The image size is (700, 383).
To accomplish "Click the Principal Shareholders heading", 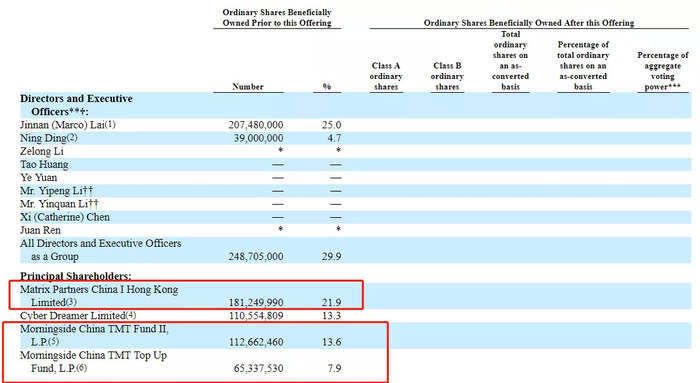I will point(75,276).
